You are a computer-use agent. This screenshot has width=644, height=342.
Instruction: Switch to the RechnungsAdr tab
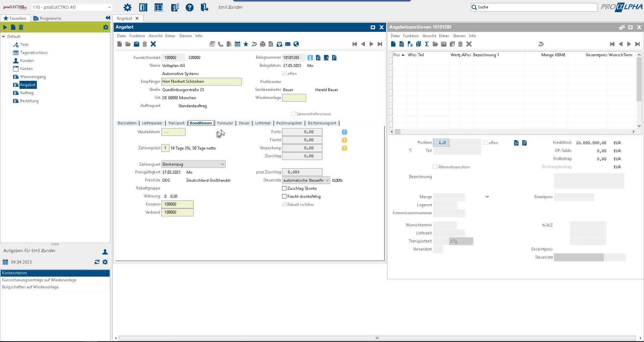tap(289, 123)
